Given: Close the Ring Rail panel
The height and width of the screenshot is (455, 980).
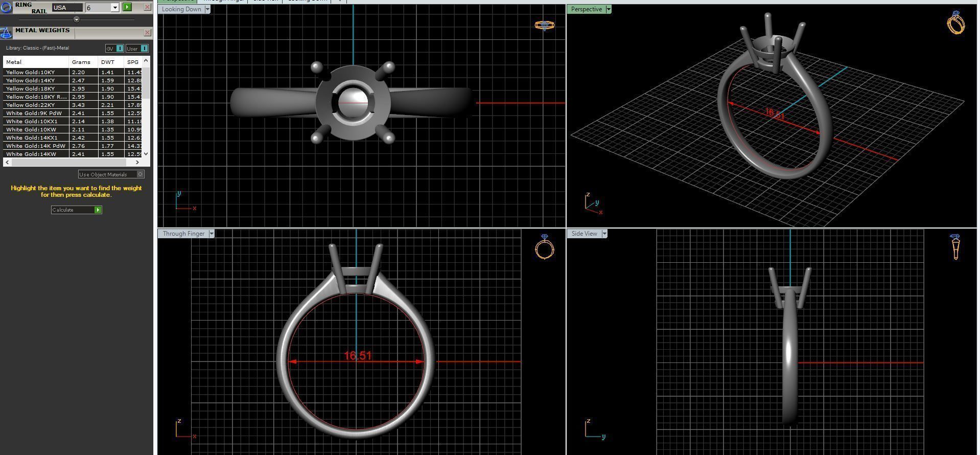Looking at the screenshot, I should [x=147, y=7].
